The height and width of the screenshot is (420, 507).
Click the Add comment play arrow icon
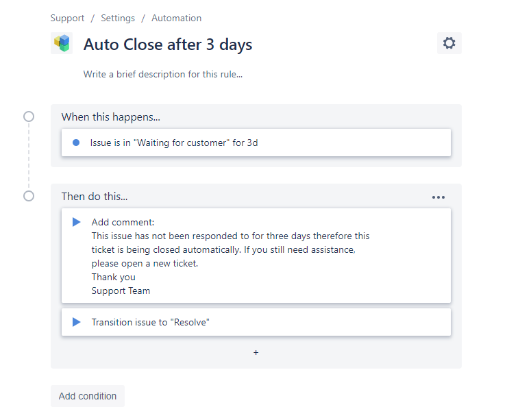coord(76,222)
